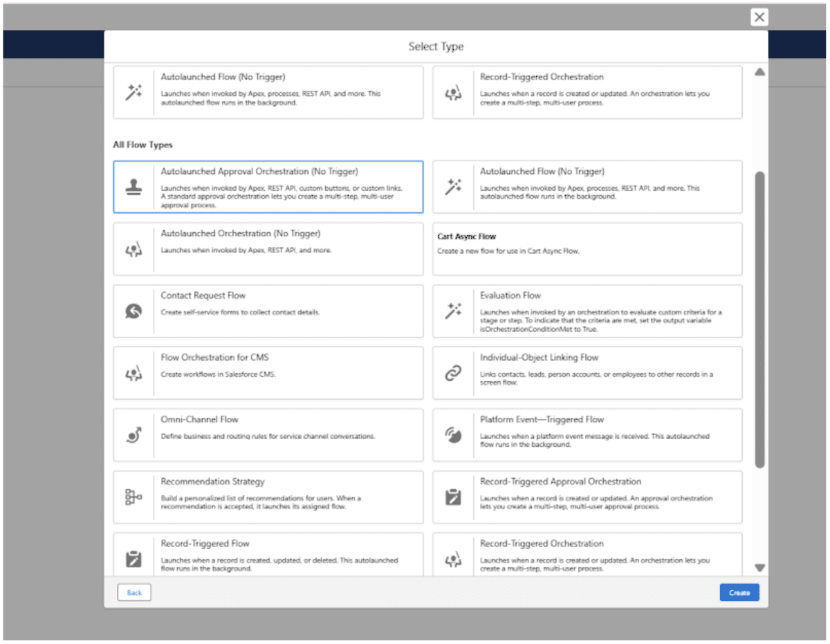This screenshot has width=830, height=644.
Task: Click the scrollbar down arrow
Action: 759,568
